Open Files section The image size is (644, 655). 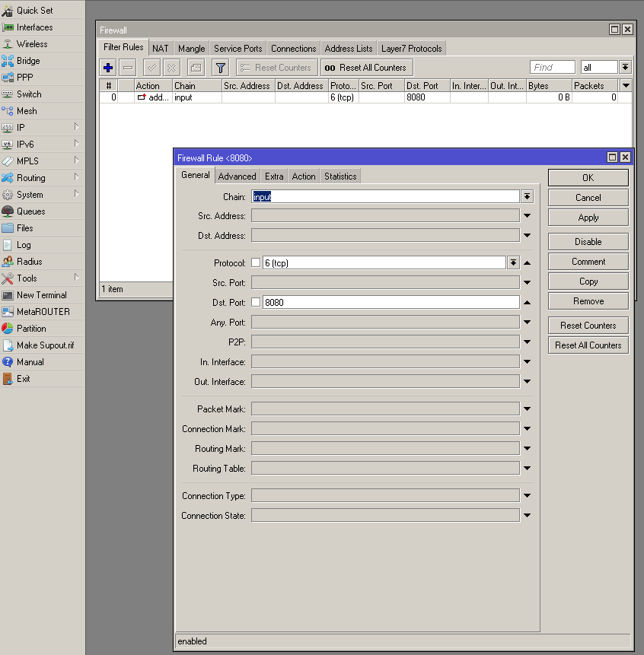pyautogui.click(x=42, y=228)
